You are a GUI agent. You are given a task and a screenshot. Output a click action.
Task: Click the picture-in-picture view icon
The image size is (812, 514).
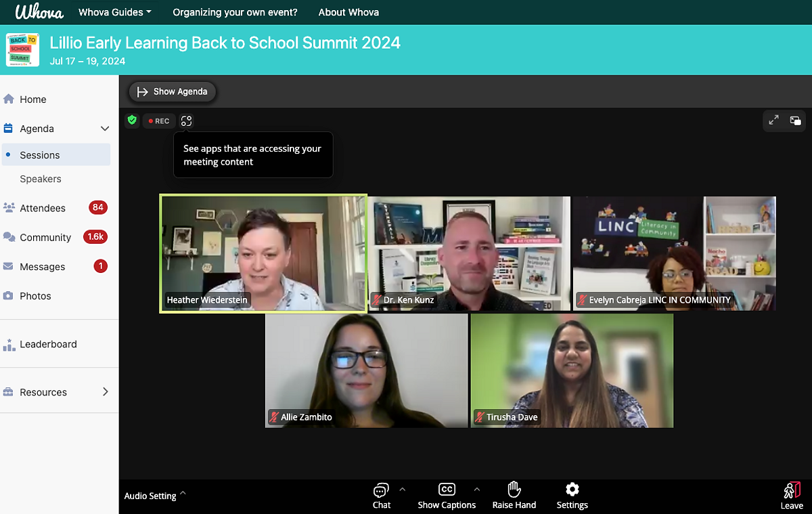[x=795, y=121]
